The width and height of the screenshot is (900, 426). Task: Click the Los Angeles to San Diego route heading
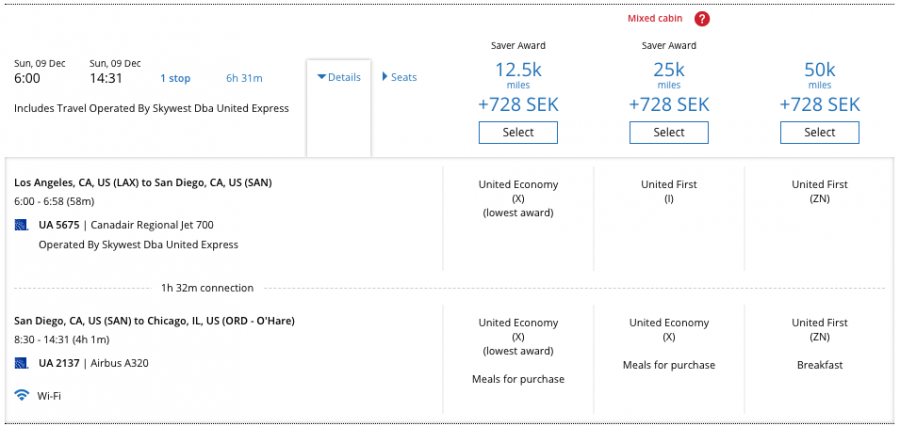[143, 183]
